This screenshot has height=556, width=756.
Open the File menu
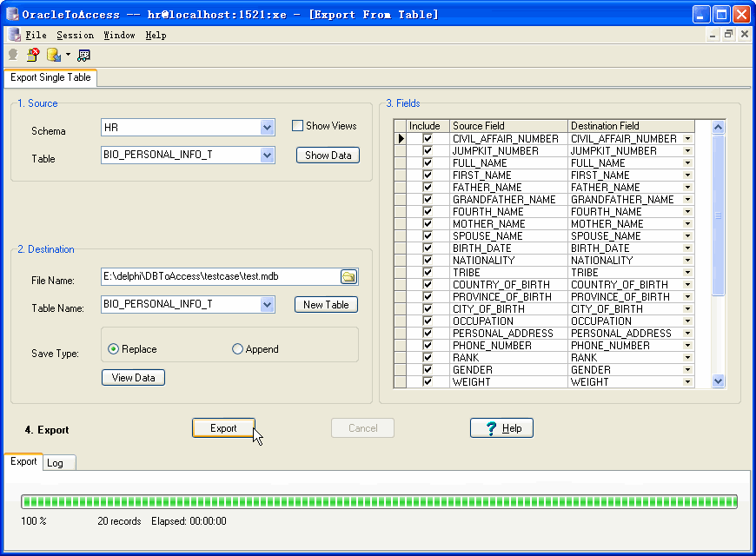36,35
